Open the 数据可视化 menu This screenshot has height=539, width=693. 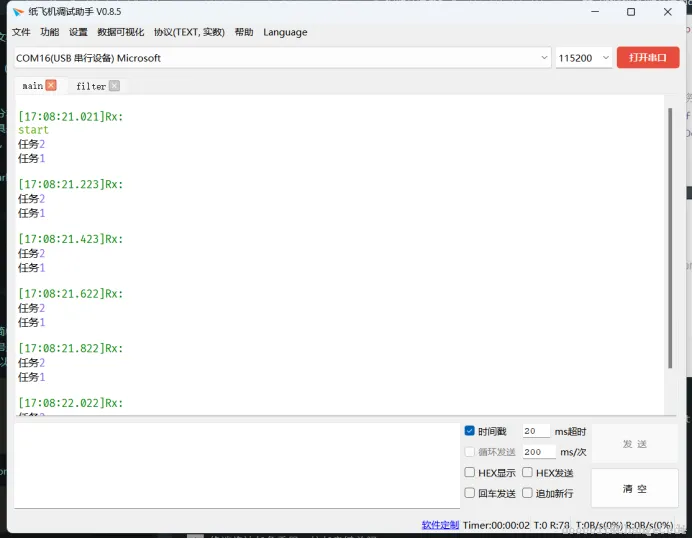tap(121, 32)
